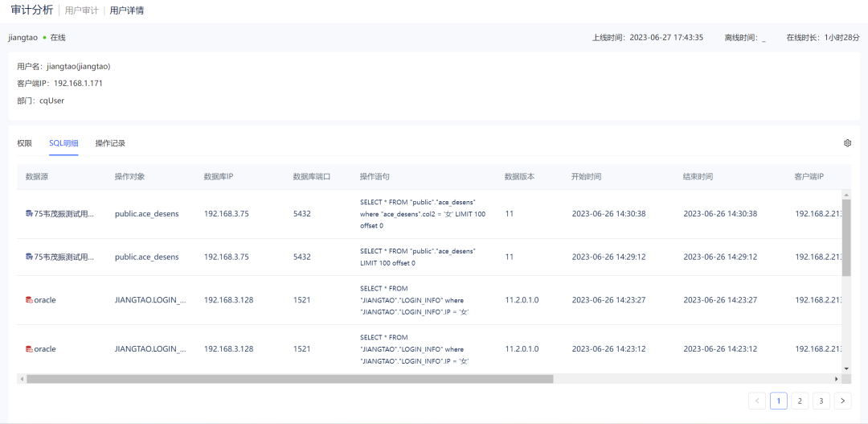The height and width of the screenshot is (424, 868).
Task: Click the 离线时间 field text
Action: (745, 38)
